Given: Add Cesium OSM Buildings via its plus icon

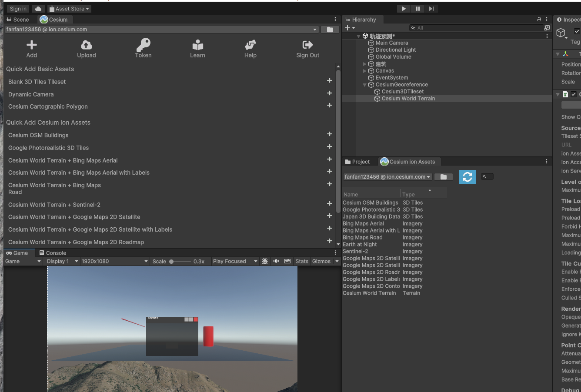Looking at the screenshot, I should click(x=330, y=134).
